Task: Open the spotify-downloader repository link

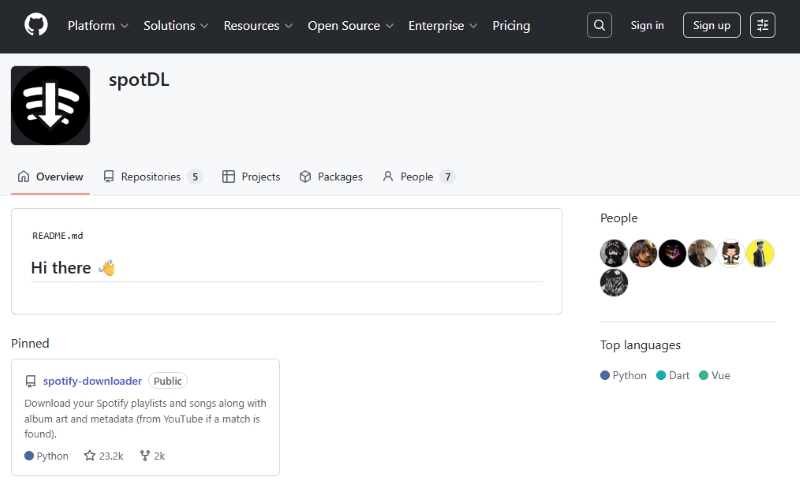Action: [92, 381]
